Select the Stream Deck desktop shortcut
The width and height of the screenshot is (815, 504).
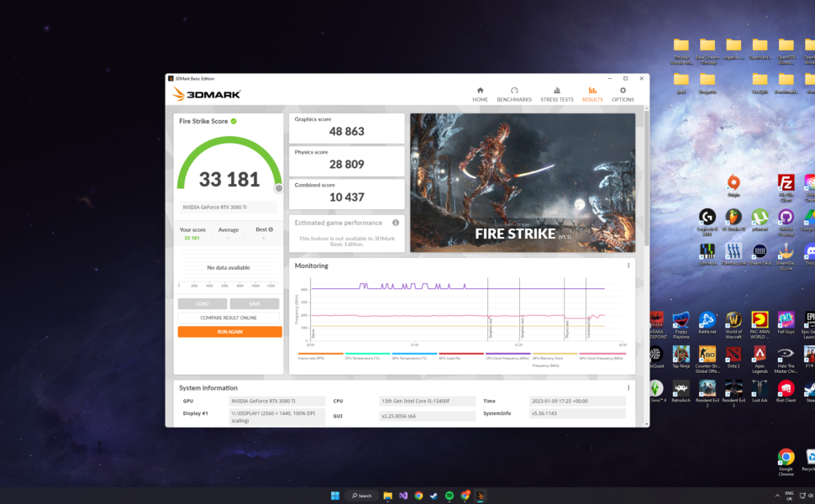click(760, 255)
